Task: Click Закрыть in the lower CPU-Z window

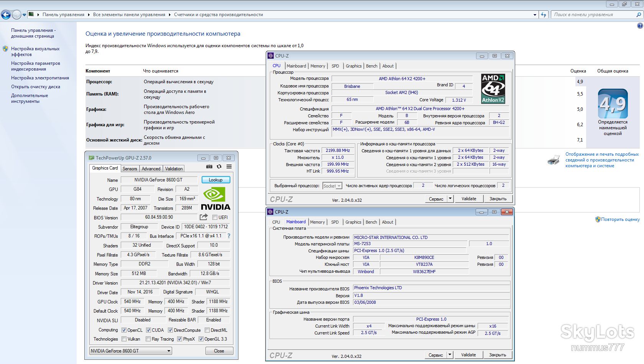Action: click(498, 355)
